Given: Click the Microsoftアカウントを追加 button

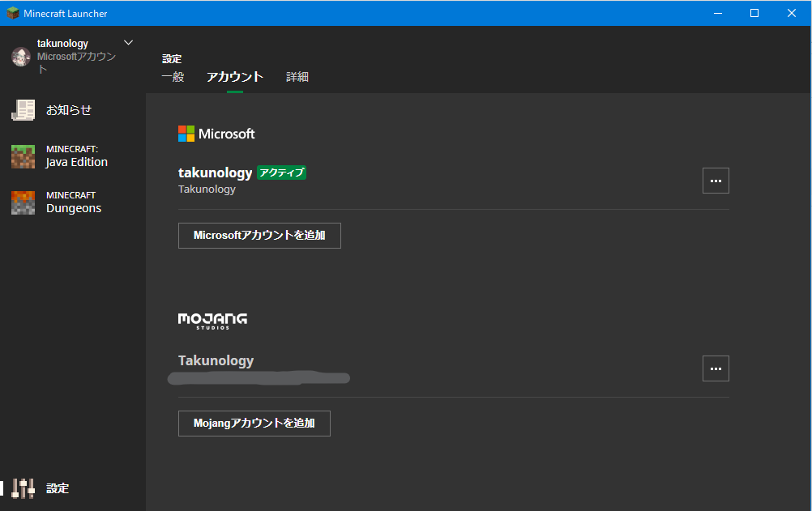Looking at the screenshot, I should pos(259,235).
